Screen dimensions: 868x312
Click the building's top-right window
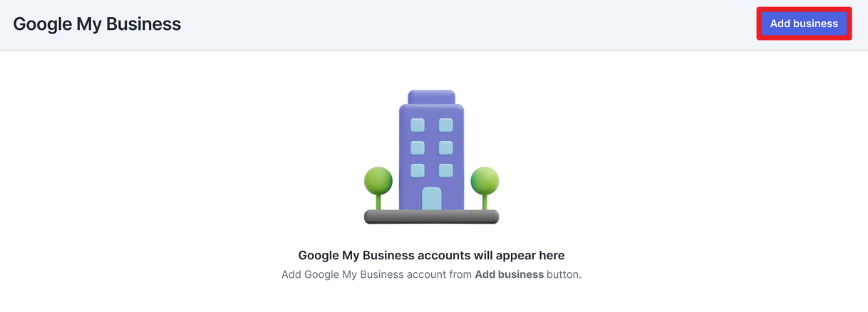point(445,125)
